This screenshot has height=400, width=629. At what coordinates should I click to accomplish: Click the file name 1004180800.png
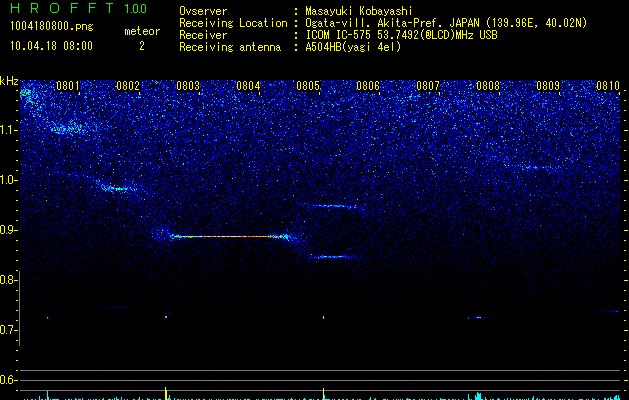click(52, 26)
